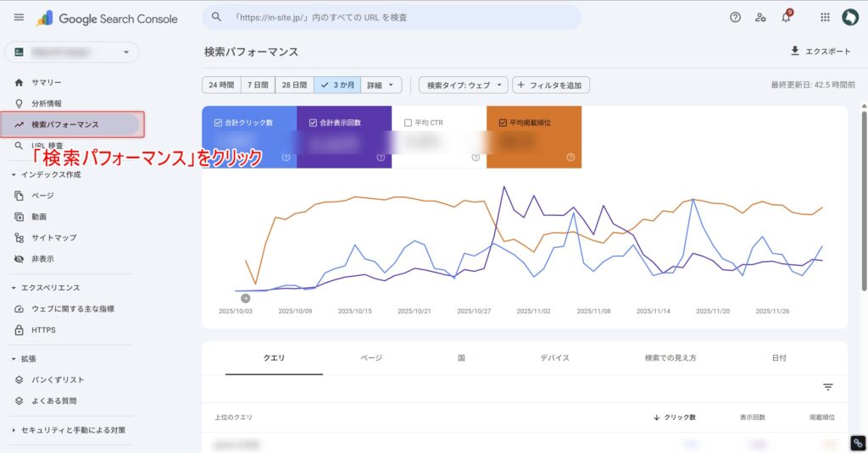Click the ウェブに関する主な指標 gauge icon
The height and width of the screenshot is (453, 868).
tap(19, 309)
